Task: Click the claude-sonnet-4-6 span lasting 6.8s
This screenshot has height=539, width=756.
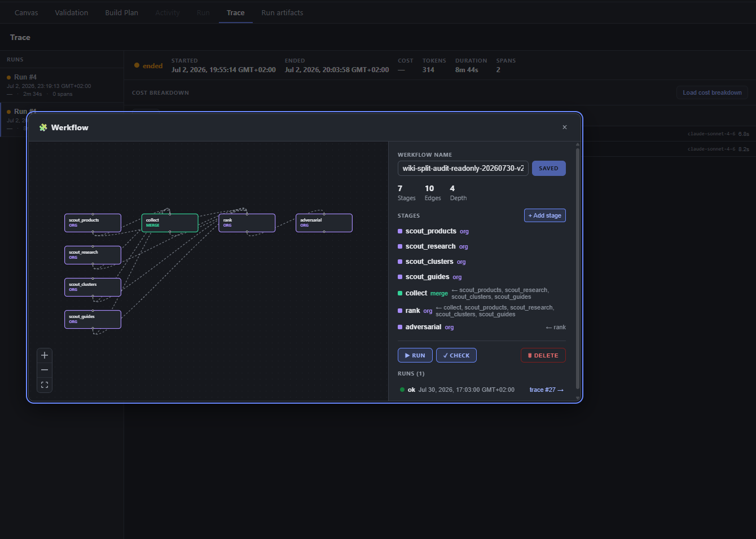Action: point(718,134)
